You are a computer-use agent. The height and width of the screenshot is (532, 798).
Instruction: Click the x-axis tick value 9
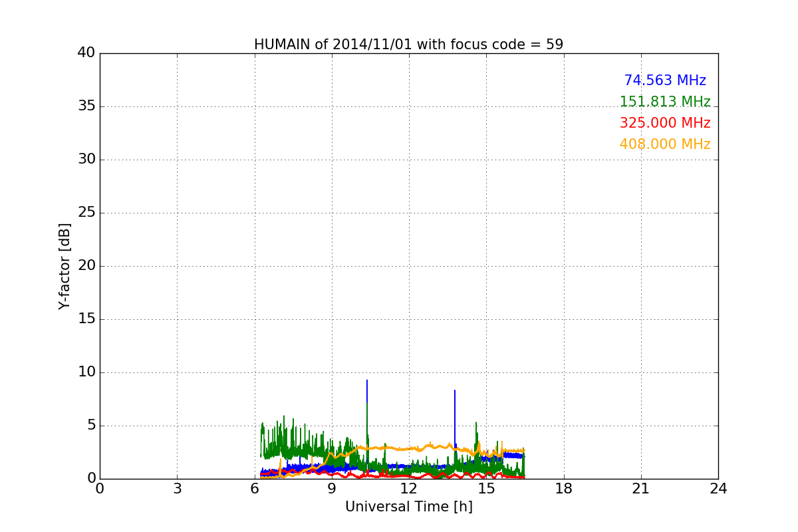[331, 489]
